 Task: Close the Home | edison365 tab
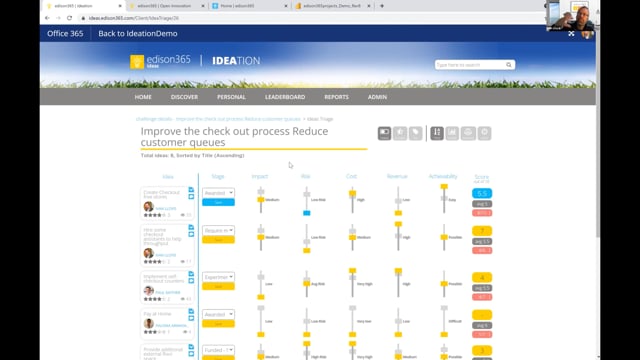[x=286, y=6]
